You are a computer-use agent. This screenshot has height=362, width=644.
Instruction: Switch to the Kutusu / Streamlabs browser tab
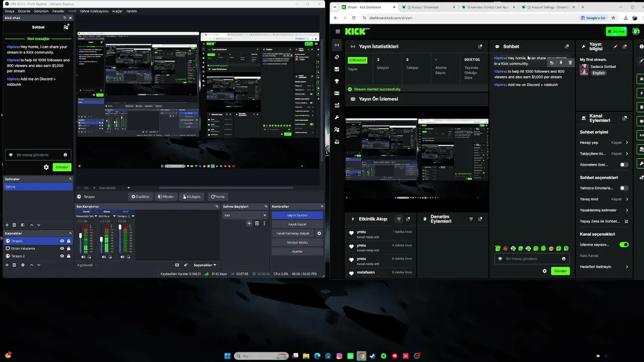tap(427, 7)
